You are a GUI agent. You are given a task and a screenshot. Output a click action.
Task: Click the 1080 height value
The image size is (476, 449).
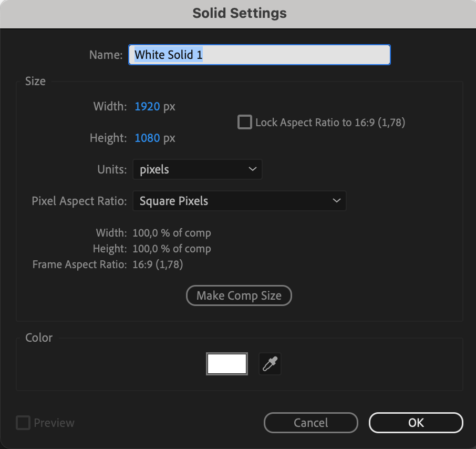[147, 138]
